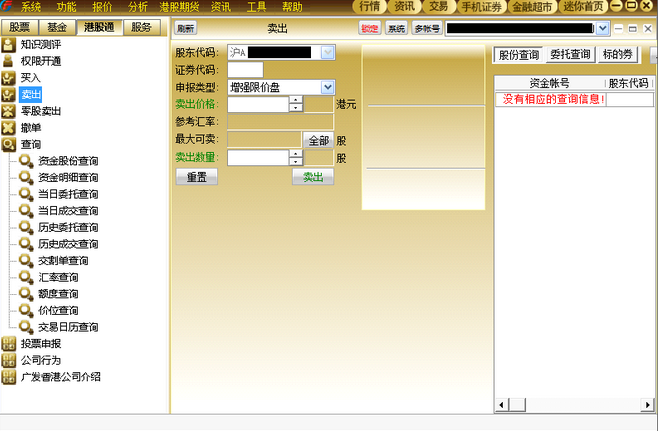This screenshot has width=658, height=431.
Task: Click the 查询 magnifier folder icon
Action: pyautogui.click(x=8, y=144)
